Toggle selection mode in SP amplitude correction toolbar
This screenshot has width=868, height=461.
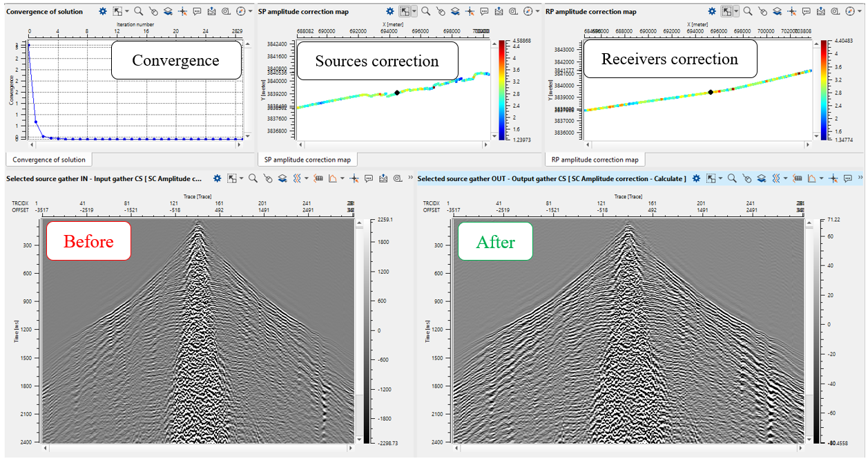[404, 12]
